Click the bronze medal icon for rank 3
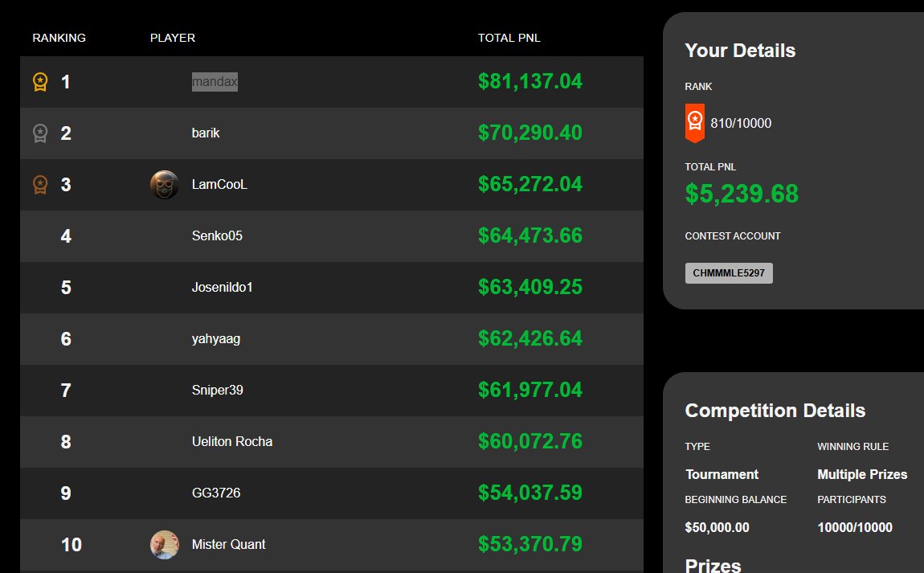This screenshot has height=573, width=924. click(x=40, y=185)
